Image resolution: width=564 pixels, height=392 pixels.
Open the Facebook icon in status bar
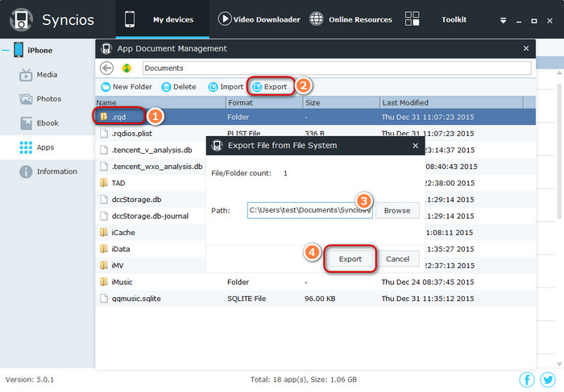click(527, 379)
